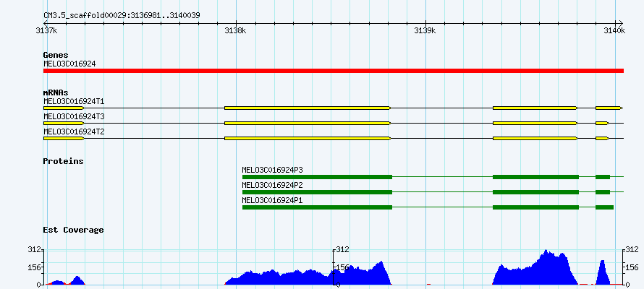644x289 pixels.
Task: Click the red MEL03C016924 gene bar
Action: (334, 71)
